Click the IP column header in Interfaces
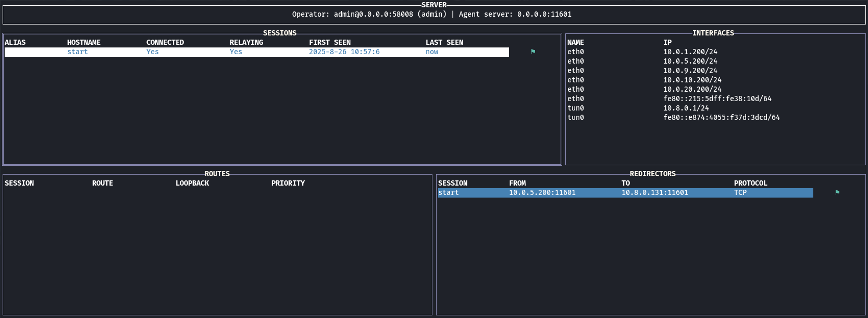This screenshot has height=318, width=868. (x=667, y=43)
